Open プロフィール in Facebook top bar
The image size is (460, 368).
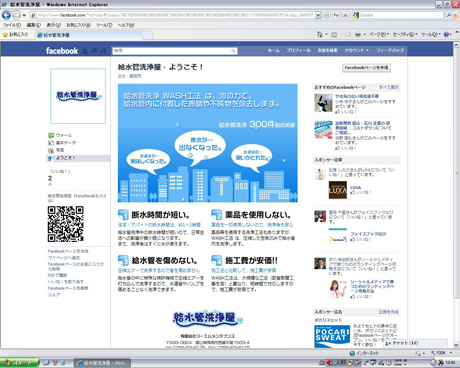(x=298, y=50)
